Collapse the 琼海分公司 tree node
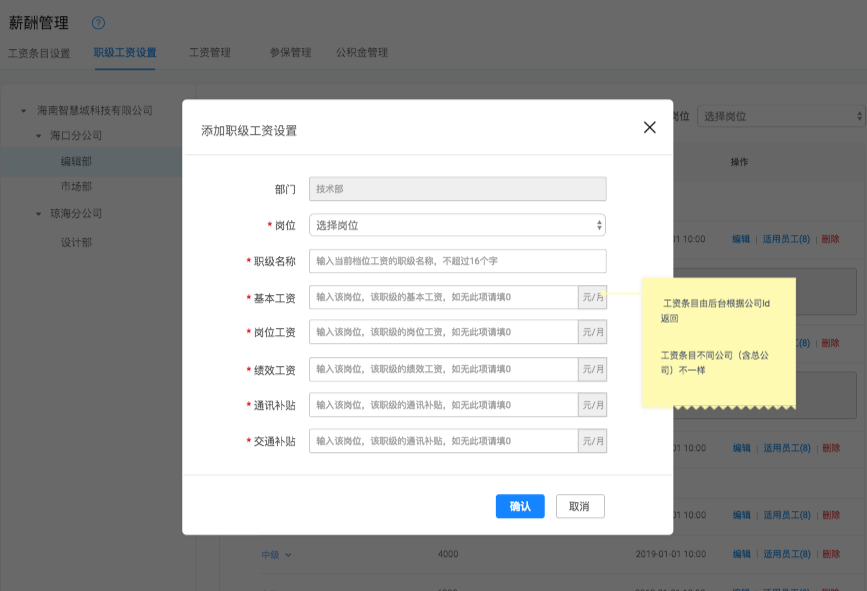867x591 pixels. point(38,214)
